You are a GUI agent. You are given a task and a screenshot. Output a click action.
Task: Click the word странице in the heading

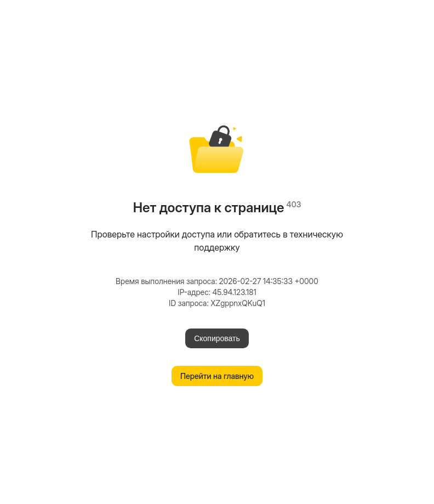[254, 208]
